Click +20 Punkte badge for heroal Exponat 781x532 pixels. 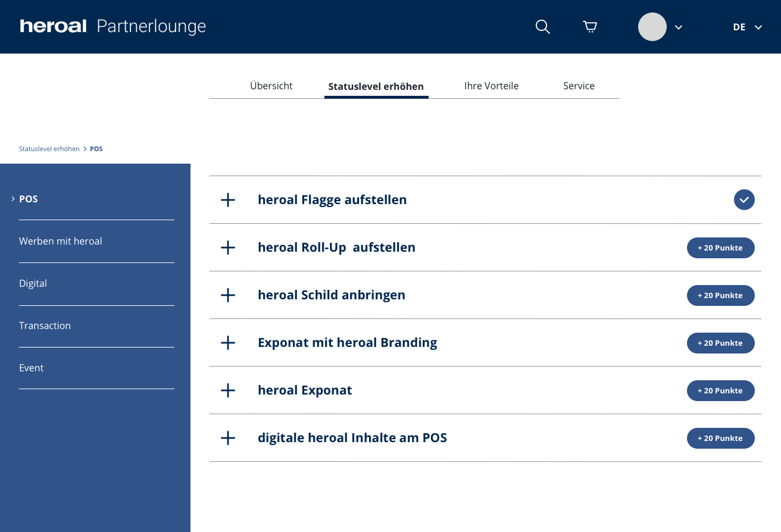point(721,390)
